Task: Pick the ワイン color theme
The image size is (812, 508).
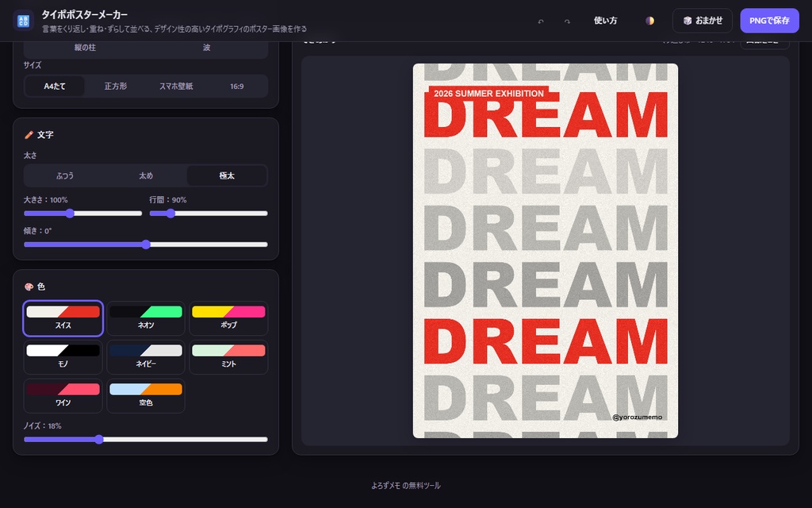Action: [63, 396]
